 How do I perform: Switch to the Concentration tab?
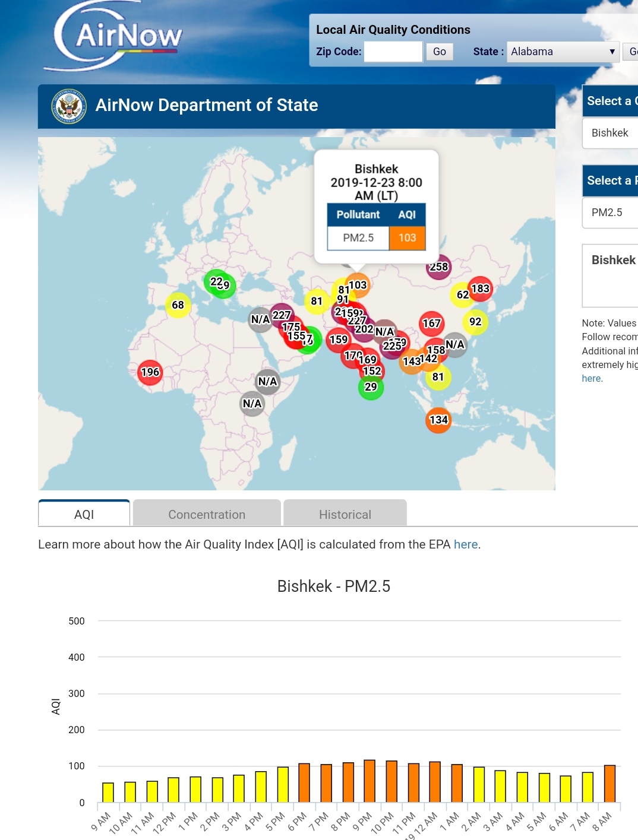pos(207,514)
